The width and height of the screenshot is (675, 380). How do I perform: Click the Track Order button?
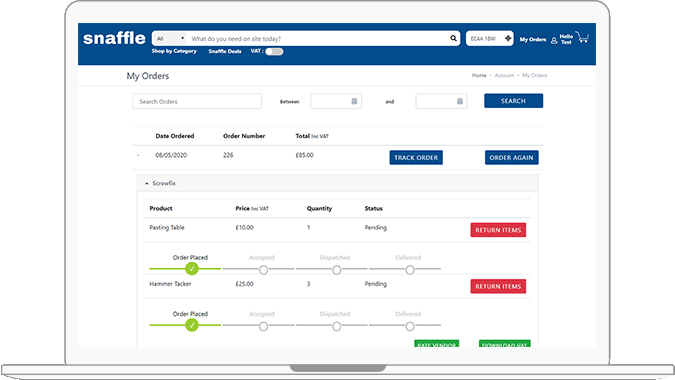tap(416, 158)
